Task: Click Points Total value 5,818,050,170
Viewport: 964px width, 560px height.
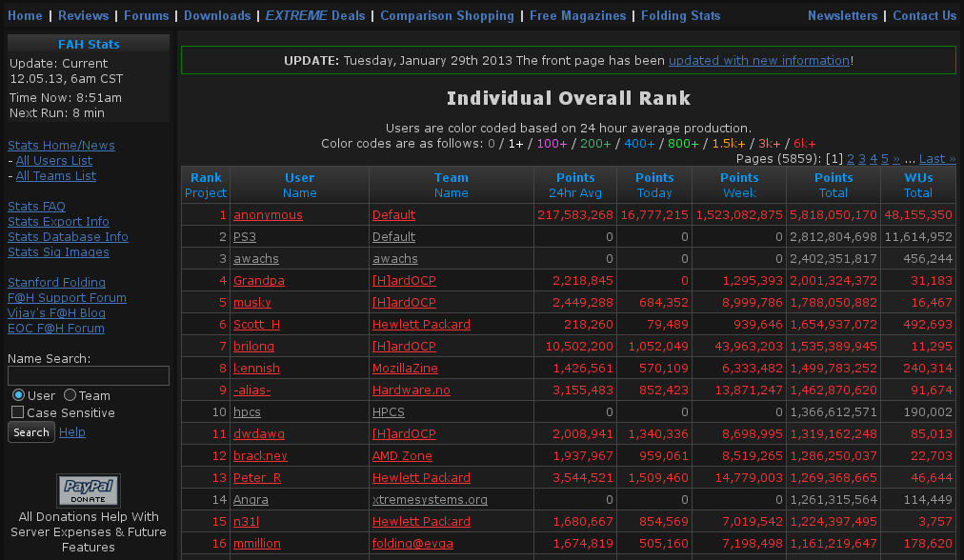Action: point(833,215)
